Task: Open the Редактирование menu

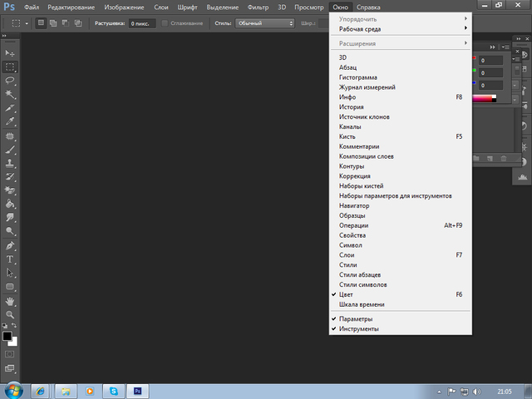Action: pyautogui.click(x=71, y=7)
